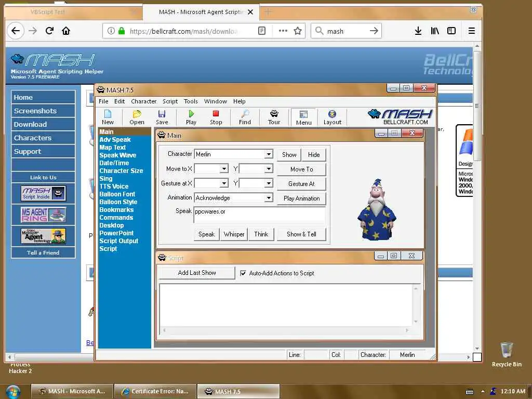Expand the Move to X dropdown
Viewport: 532px width, 399px height.
(224, 169)
